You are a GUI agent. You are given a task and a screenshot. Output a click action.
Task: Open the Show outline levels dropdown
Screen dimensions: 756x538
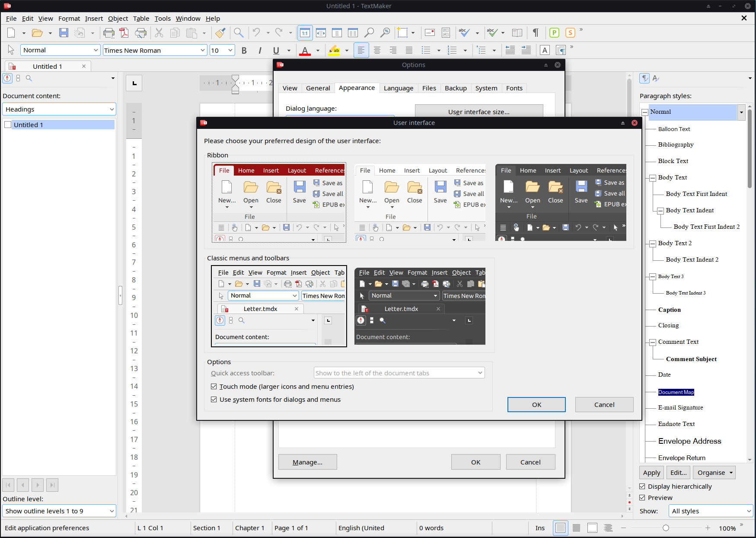click(59, 511)
